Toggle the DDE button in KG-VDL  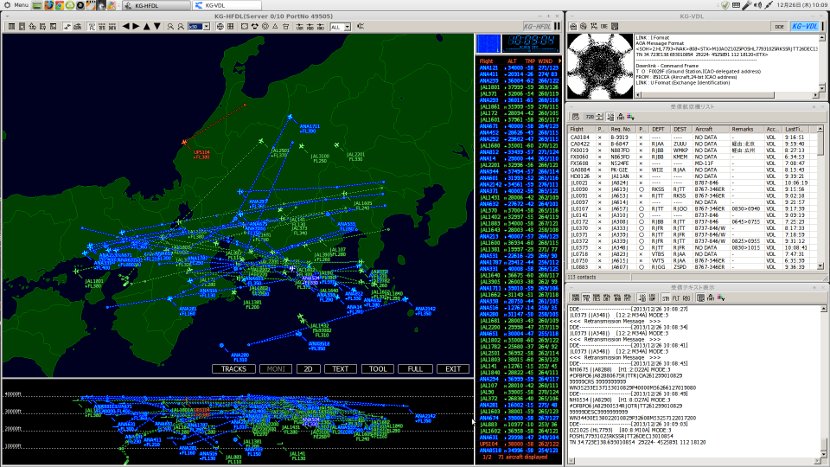point(779,26)
